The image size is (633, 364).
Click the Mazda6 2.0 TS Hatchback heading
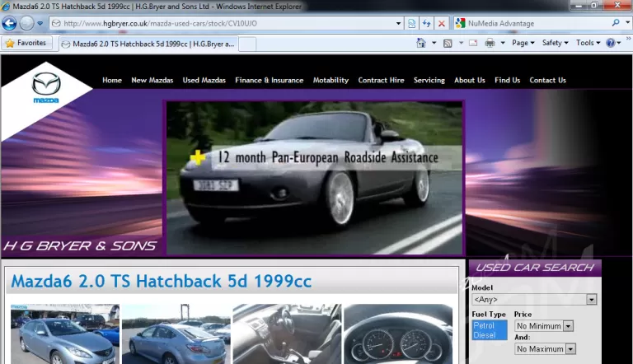[161, 282]
